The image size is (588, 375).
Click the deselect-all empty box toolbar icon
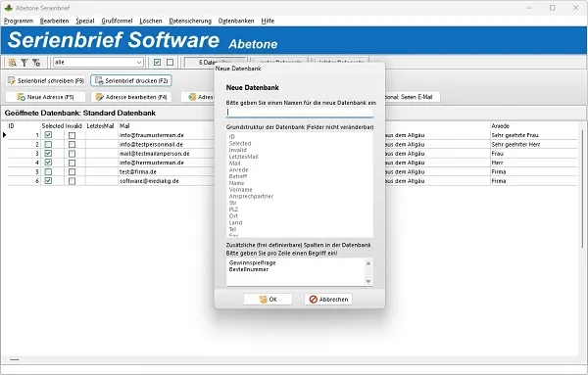(x=170, y=63)
